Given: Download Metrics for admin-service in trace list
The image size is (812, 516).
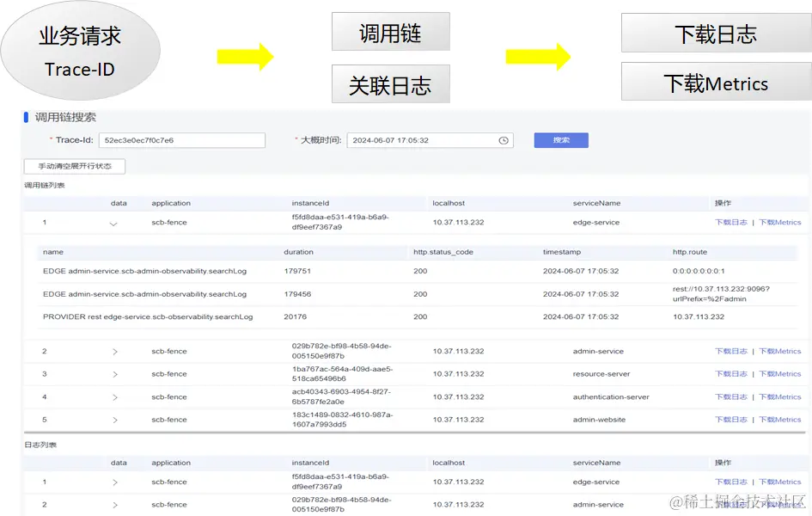Looking at the screenshot, I should coord(780,351).
